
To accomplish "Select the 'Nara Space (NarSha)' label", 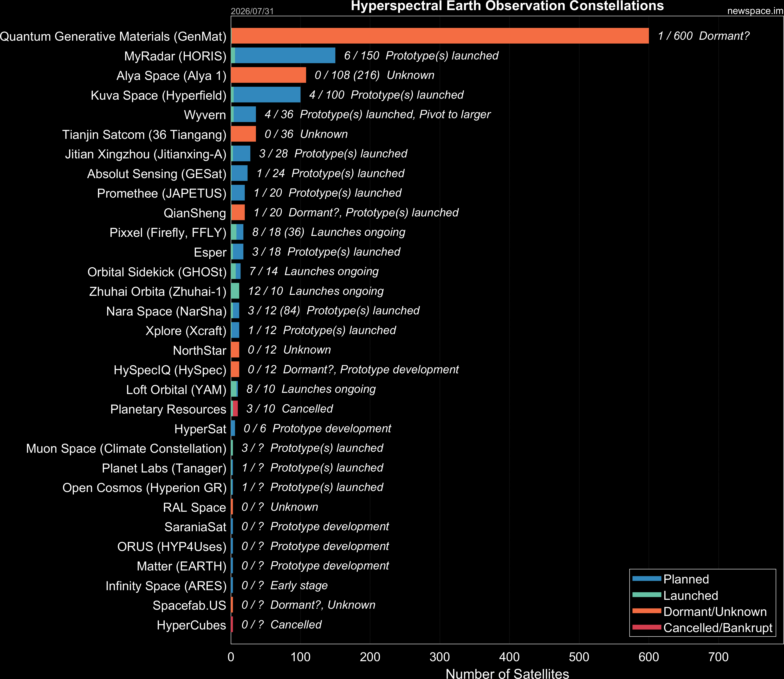I will coord(166,311).
